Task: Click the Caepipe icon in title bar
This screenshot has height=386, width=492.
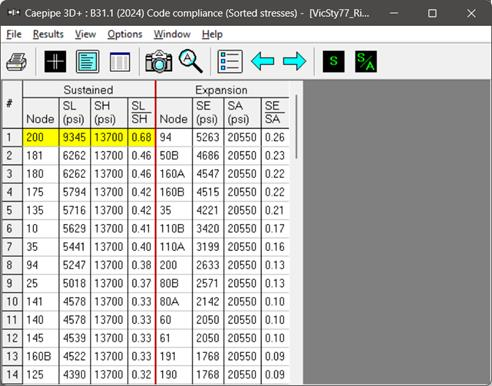Action: click(14, 13)
